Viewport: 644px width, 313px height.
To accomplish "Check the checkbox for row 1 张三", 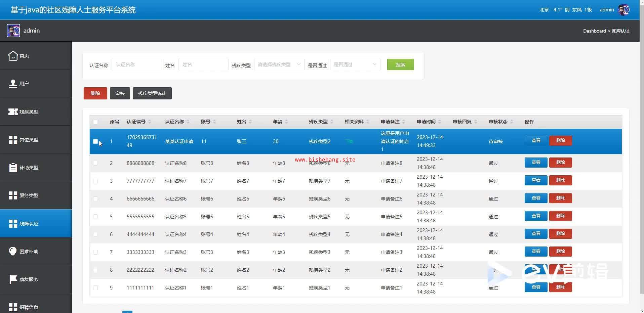I will tap(95, 141).
